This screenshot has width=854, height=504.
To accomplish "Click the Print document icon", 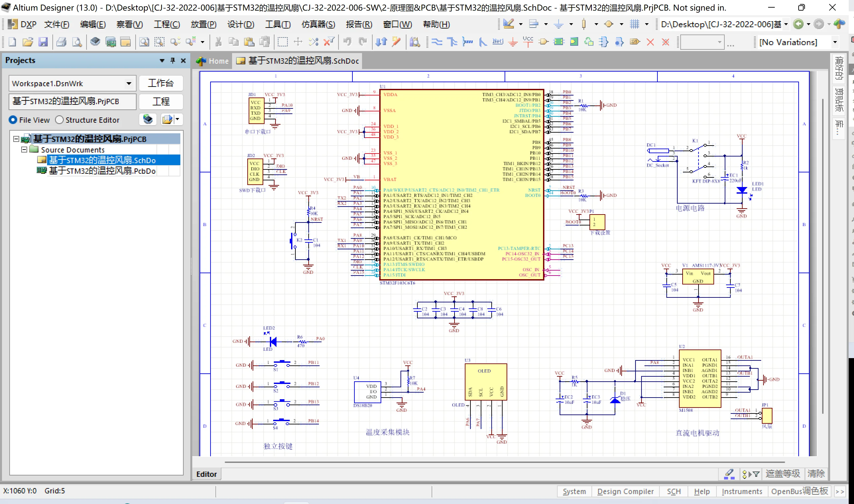I will click(61, 42).
